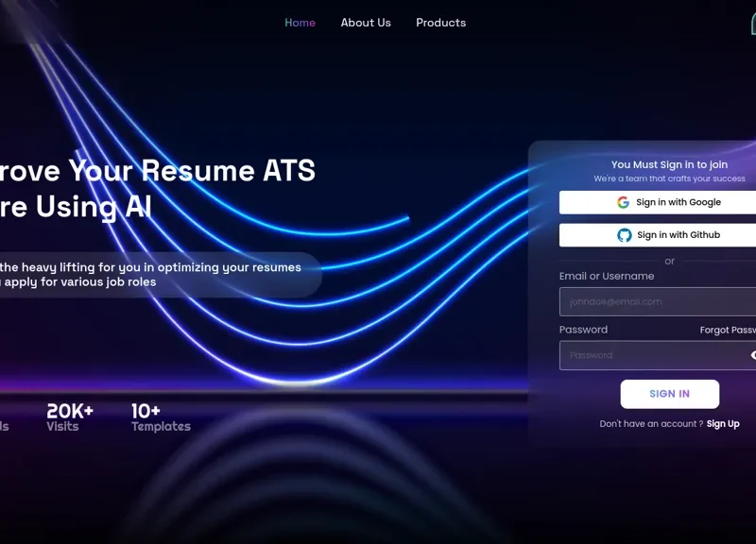Choose Sign in with Github
Image resolution: width=756 pixels, height=544 pixels.
pyautogui.click(x=678, y=235)
